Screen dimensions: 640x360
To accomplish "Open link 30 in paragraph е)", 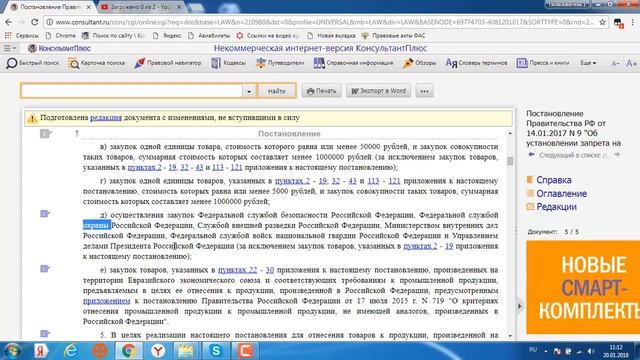I will coord(270,270).
